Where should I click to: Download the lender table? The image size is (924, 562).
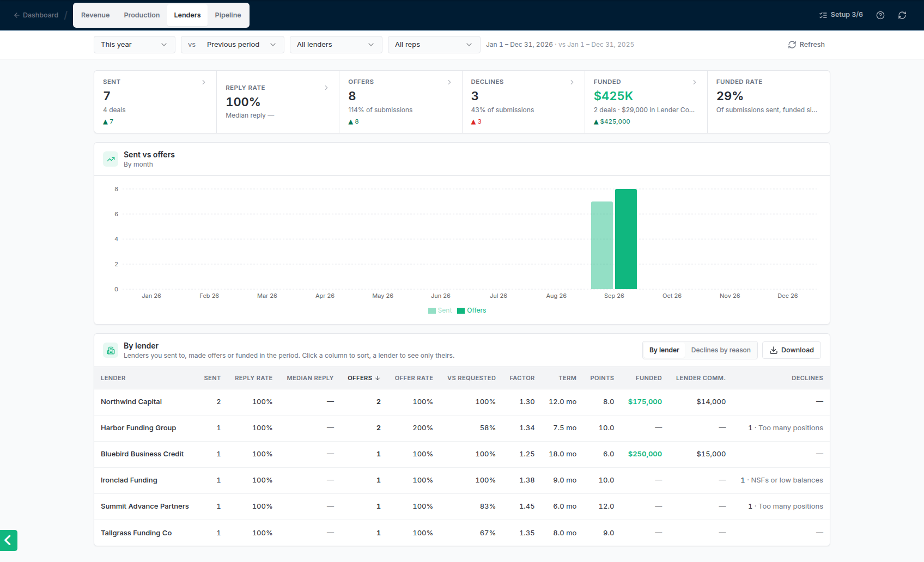pyautogui.click(x=792, y=350)
